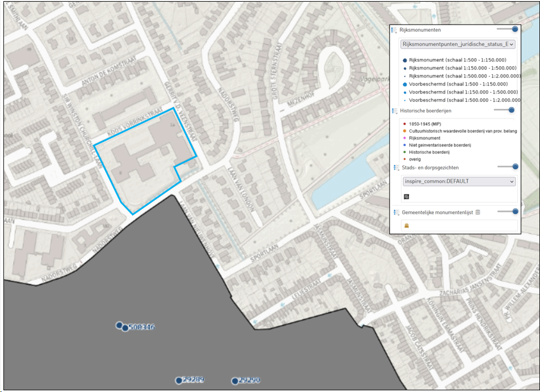Viewport: 540px width, 392px height.
Task: Adjust the Gemeentelijke monumentenlijst opacity slider
Action: (508, 211)
